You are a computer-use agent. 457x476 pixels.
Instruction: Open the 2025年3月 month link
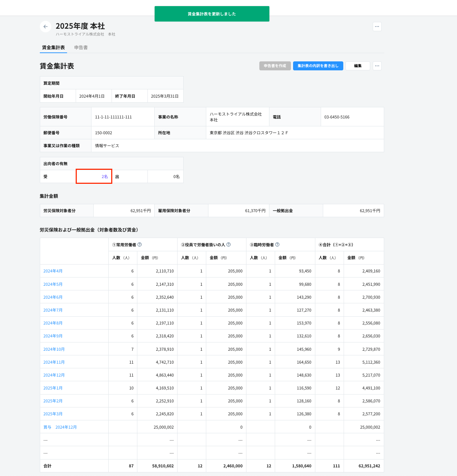click(53, 414)
